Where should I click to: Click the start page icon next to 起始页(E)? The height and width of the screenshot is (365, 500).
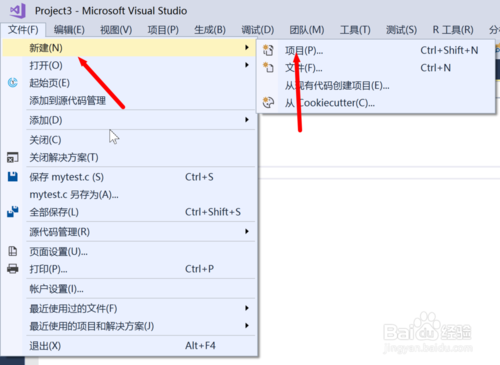13,83
